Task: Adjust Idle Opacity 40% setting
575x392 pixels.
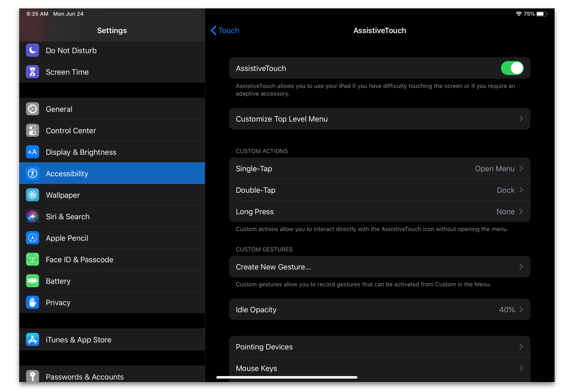Action: pos(379,310)
